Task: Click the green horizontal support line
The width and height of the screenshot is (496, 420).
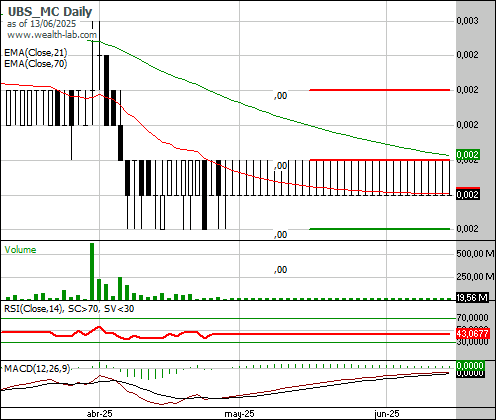Action: coord(380,229)
